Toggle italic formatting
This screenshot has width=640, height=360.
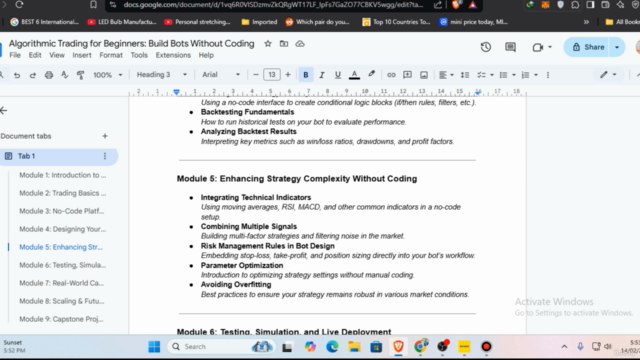(x=322, y=75)
